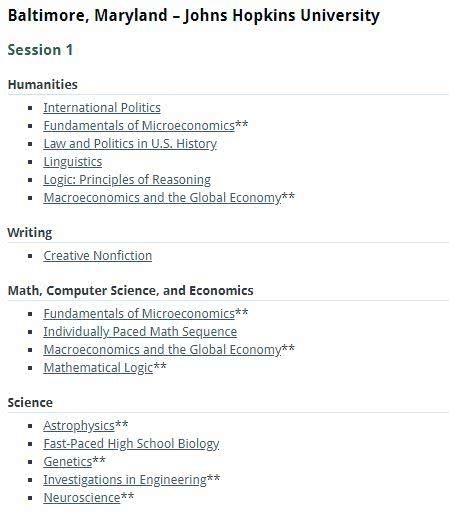Click the Math, Computer Science, and Economics heading
Viewport: 449px width, 516px height.
tap(130, 291)
